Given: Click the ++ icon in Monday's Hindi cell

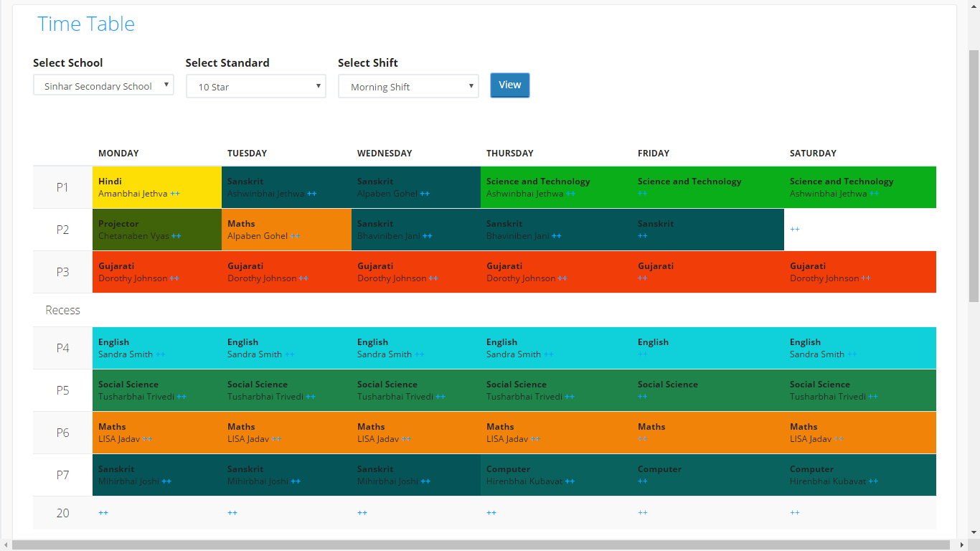Looking at the screenshot, I should 174,193.
